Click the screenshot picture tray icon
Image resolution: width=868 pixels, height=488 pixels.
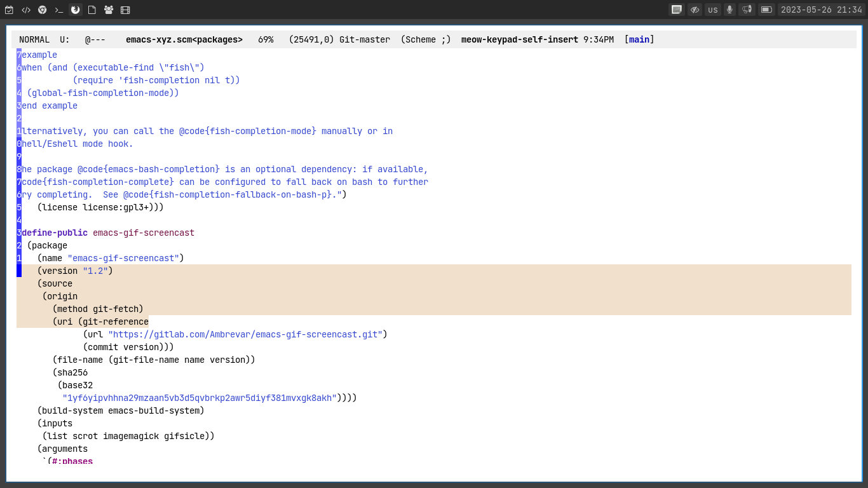[x=677, y=10]
